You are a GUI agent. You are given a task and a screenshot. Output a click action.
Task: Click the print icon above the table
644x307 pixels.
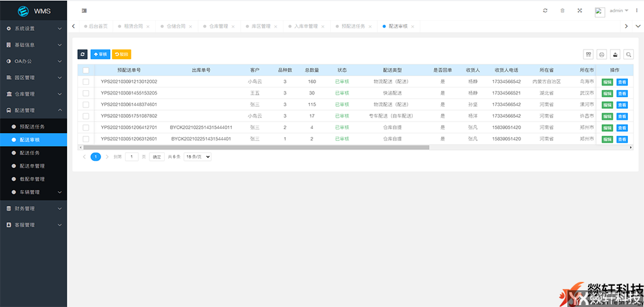[601, 55]
